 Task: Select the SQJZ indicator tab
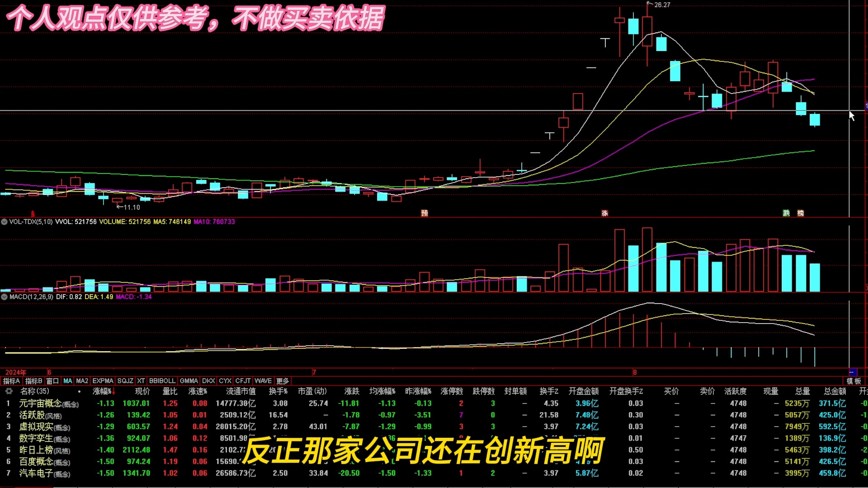point(125,381)
